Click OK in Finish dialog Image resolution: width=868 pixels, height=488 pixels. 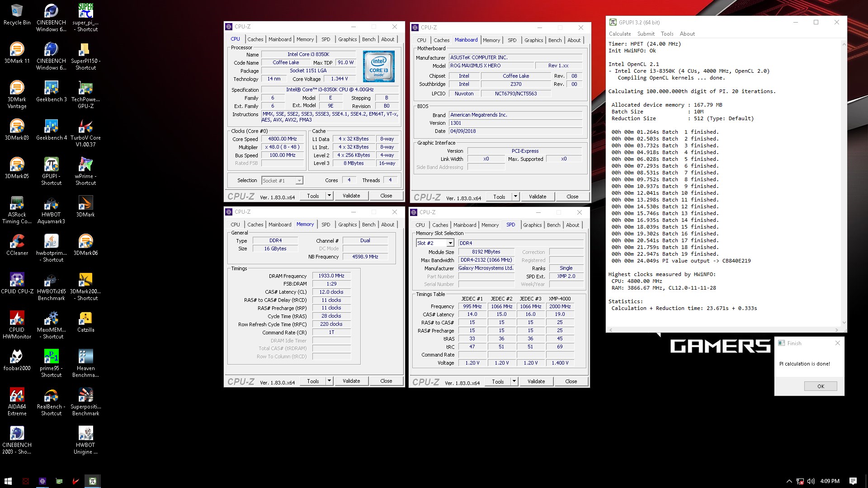tap(820, 386)
